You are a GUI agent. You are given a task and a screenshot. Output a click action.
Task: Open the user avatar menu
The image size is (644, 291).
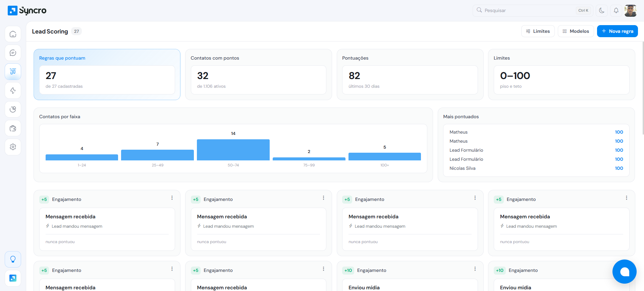[x=631, y=10]
